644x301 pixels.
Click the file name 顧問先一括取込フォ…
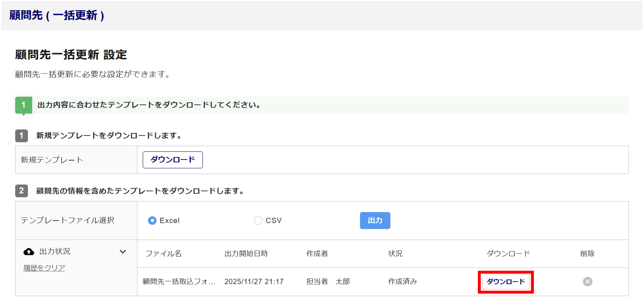tap(179, 282)
